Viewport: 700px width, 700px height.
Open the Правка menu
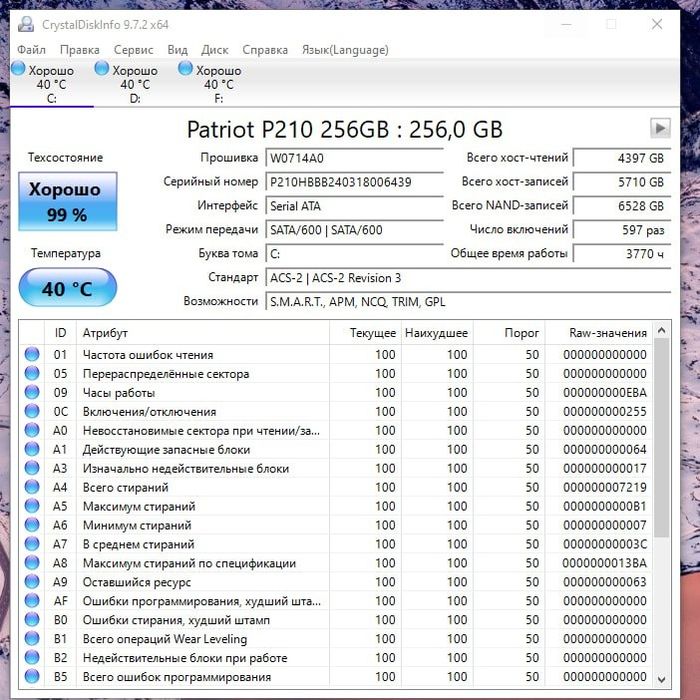point(79,50)
